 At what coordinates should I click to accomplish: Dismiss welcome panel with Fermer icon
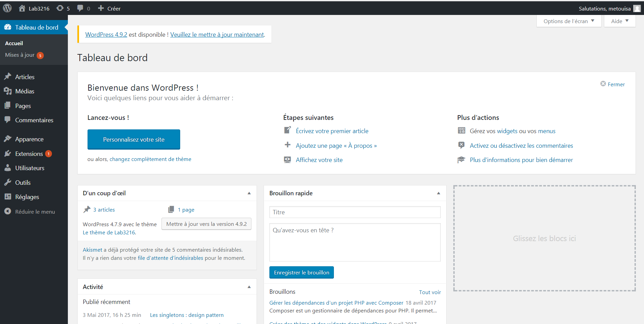603,84
